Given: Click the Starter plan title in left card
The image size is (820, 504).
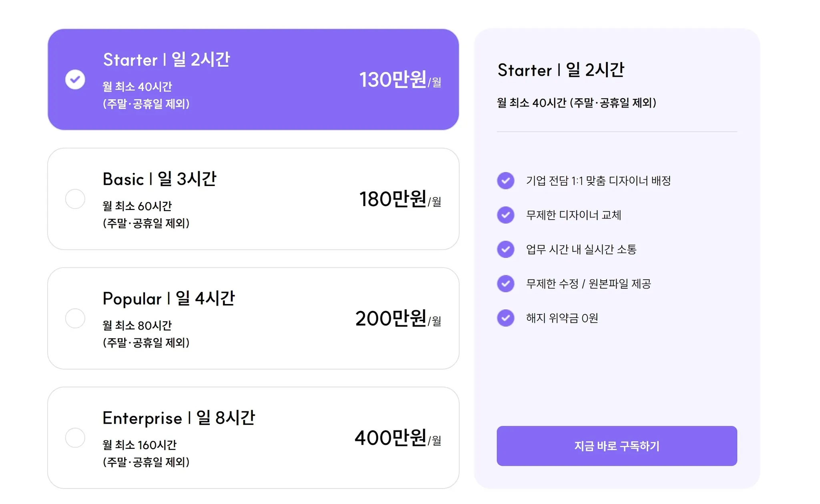Looking at the screenshot, I should pyautogui.click(x=166, y=60).
